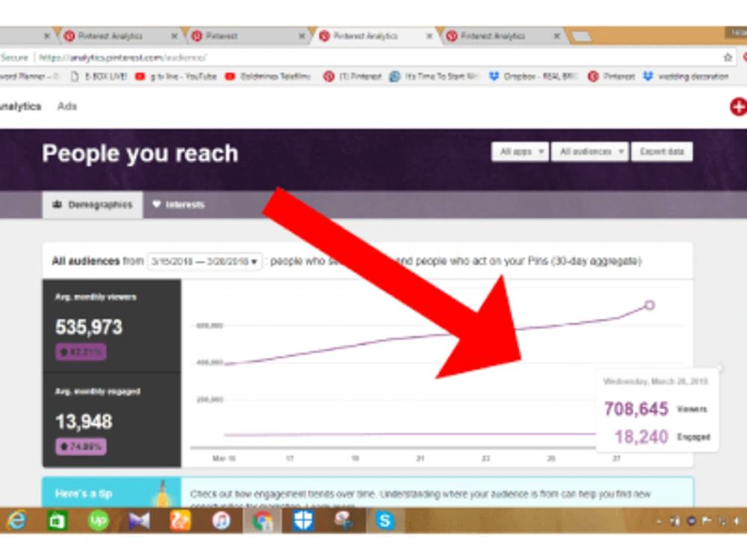Image resolution: width=747 pixels, height=560 pixels.
Task: Open the Ads menu
Action: point(66,106)
